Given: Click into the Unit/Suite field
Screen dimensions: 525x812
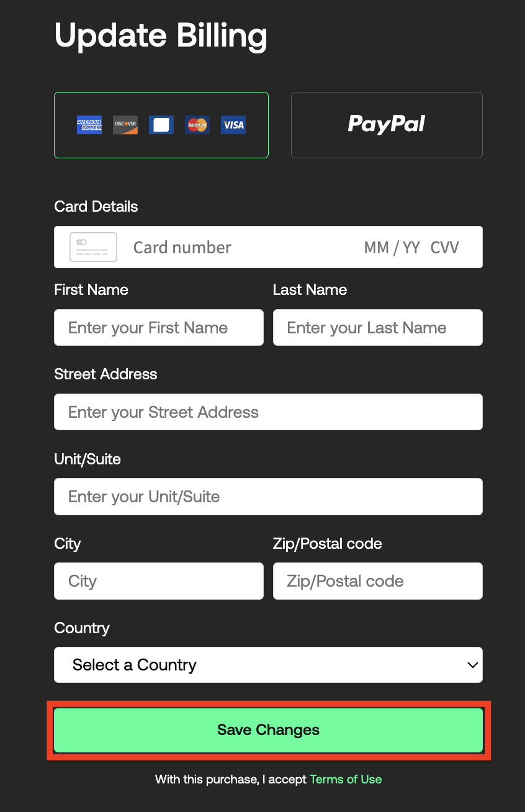Looking at the screenshot, I should [268, 497].
